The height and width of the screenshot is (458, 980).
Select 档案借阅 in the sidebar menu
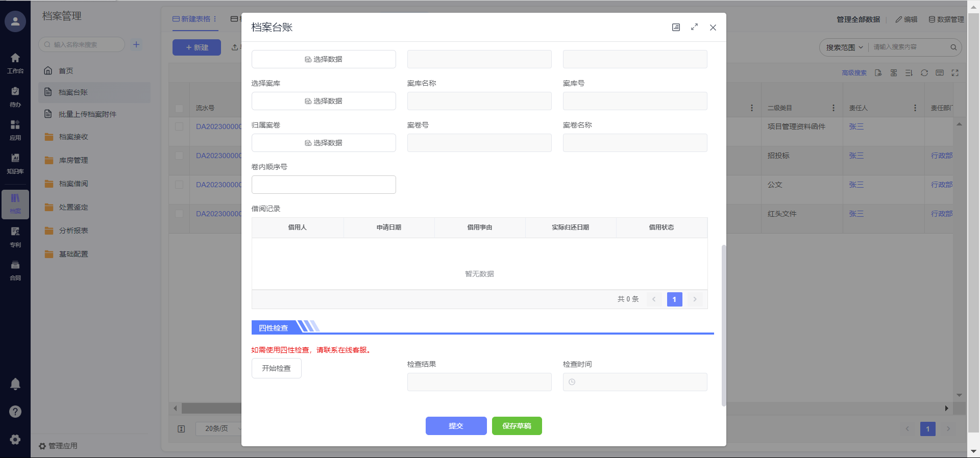[x=73, y=184]
